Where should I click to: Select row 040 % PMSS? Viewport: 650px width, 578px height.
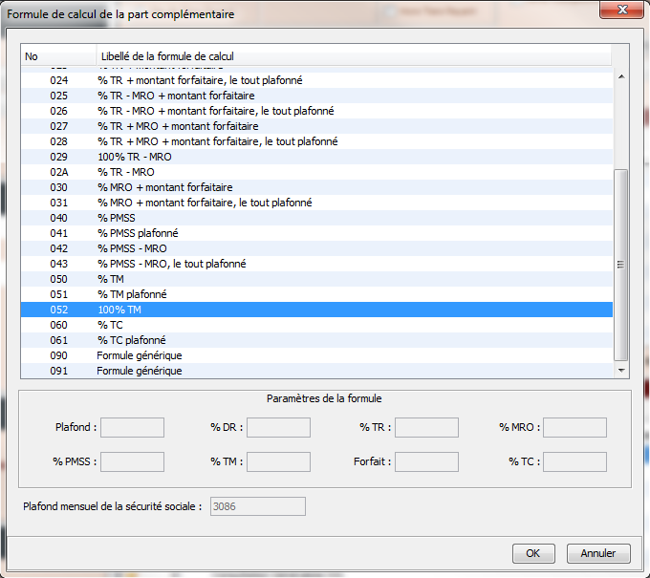tap(116, 218)
